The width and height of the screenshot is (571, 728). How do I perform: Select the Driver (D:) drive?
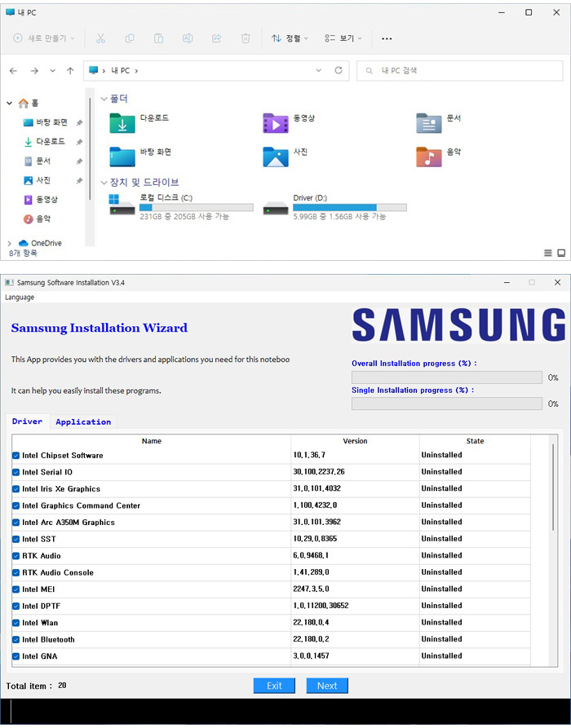[334, 206]
